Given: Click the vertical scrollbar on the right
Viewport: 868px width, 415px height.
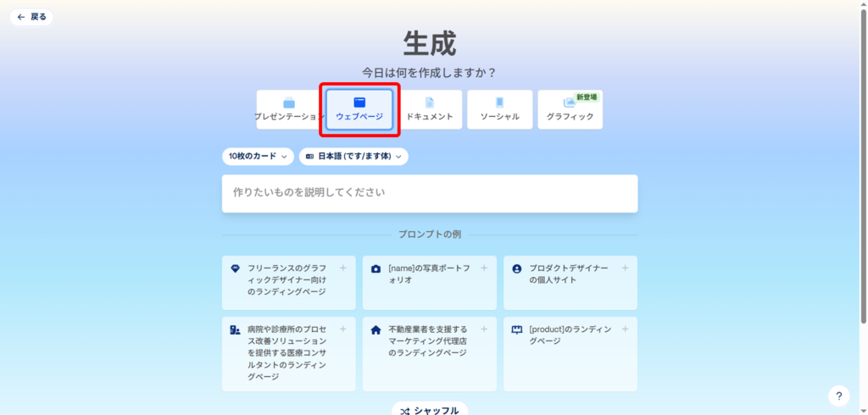Looking at the screenshot, I should (x=863, y=169).
